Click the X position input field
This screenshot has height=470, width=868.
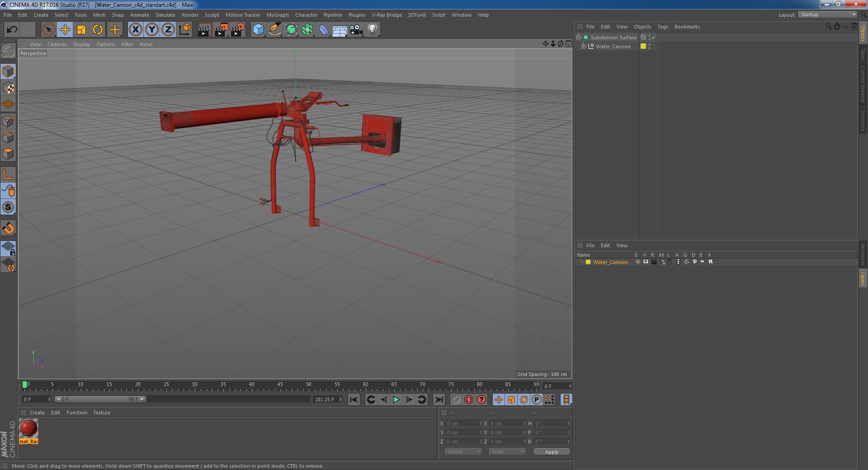pos(463,423)
